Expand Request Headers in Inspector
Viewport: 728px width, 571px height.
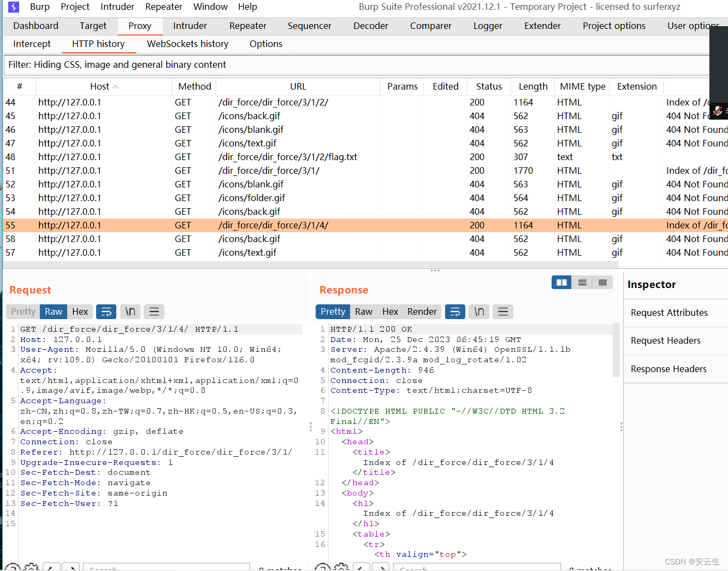[x=676, y=340]
